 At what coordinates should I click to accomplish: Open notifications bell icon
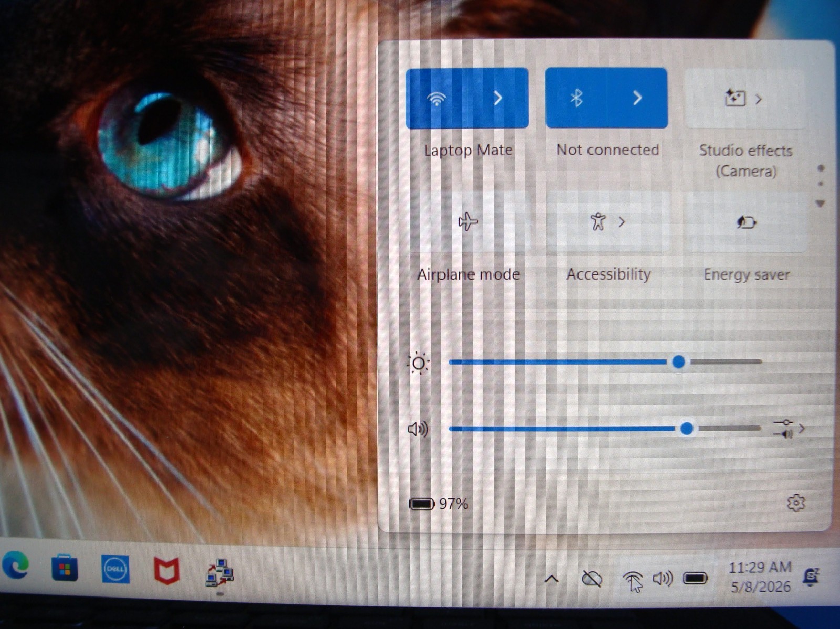(x=812, y=577)
